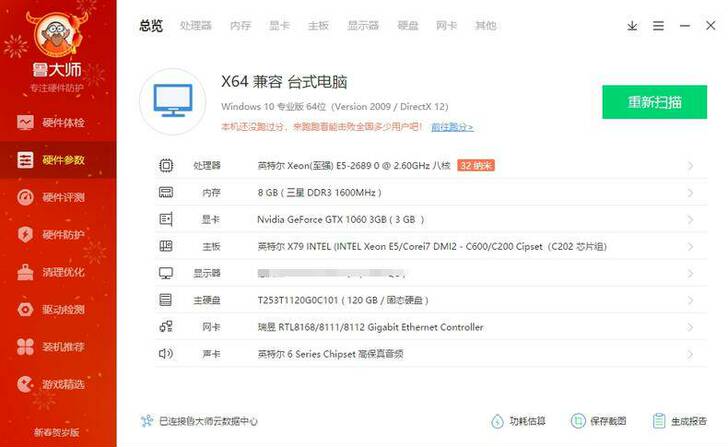Click the 功耗估算 button
Viewport: 728px width, 447px height.
tap(518, 421)
